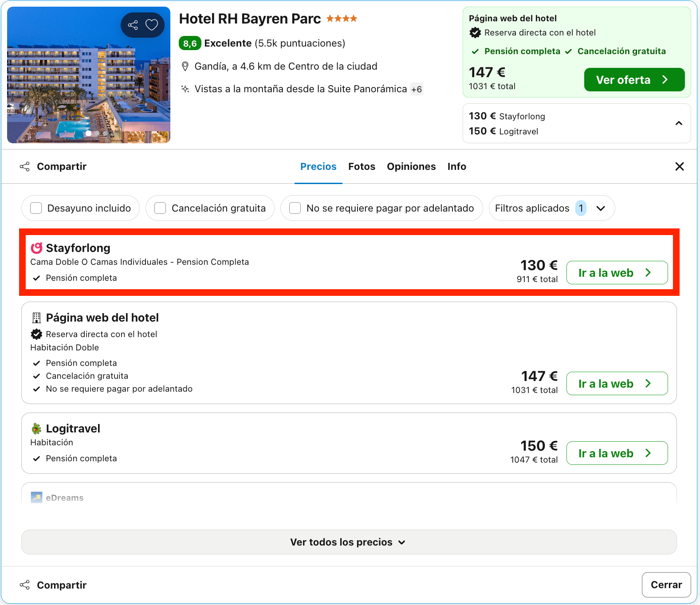The height and width of the screenshot is (605, 700).
Task: Click the eDreams logo icon
Action: coord(36,498)
